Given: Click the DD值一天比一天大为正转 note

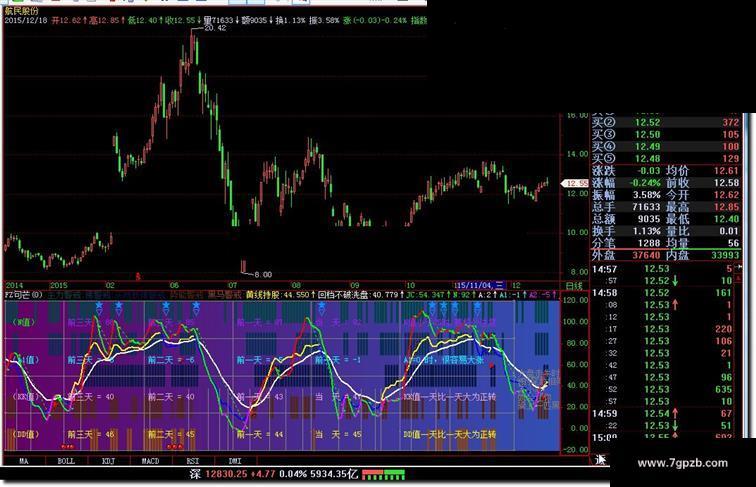Looking at the screenshot, I should 449,434.
